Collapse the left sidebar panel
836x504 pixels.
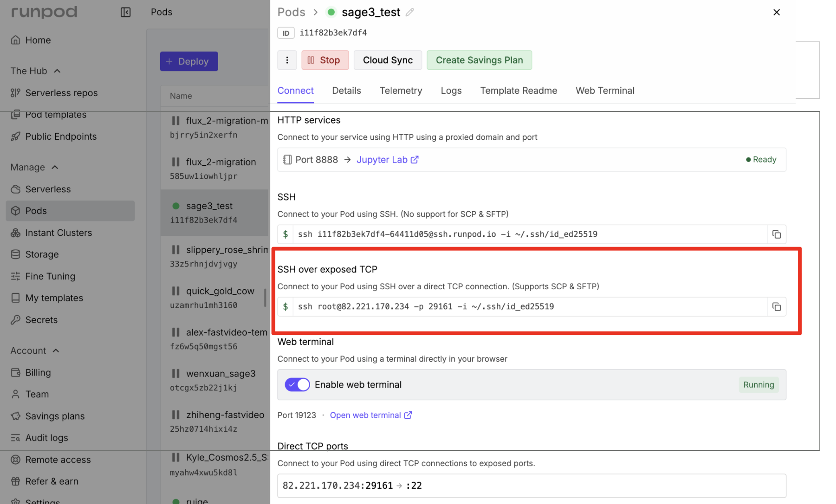pyautogui.click(x=125, y=12)
